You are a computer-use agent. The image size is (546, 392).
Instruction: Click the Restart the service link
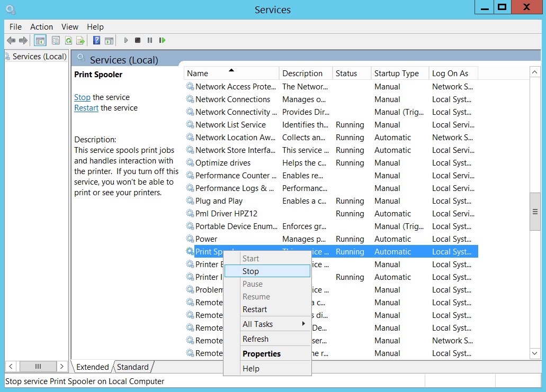click(x=86, y=108)
